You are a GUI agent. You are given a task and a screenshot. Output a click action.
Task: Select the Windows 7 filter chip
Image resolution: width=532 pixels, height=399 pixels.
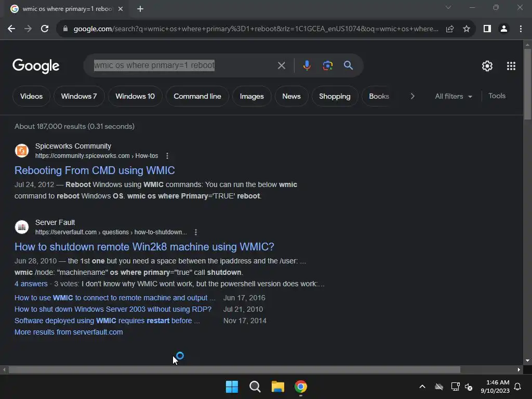point(79,96)
